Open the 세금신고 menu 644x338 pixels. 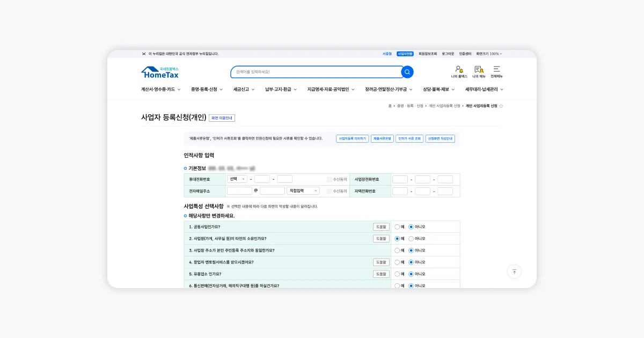244,90
